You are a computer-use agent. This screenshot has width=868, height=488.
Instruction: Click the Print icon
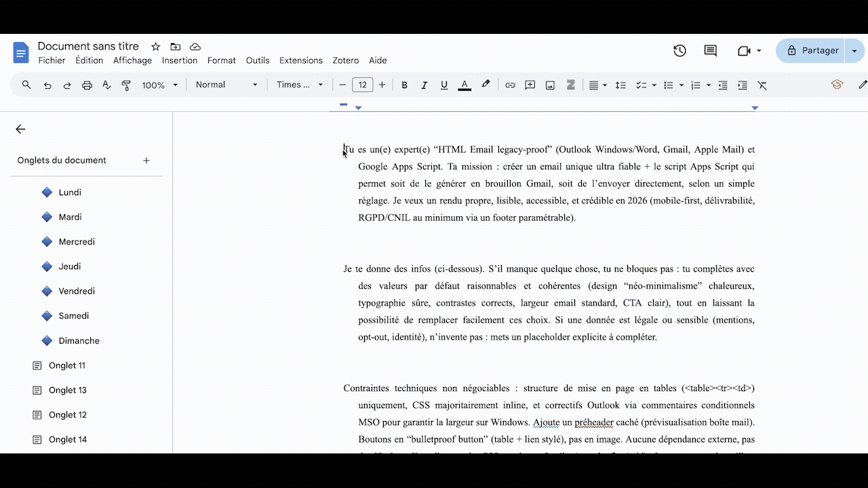87,85
